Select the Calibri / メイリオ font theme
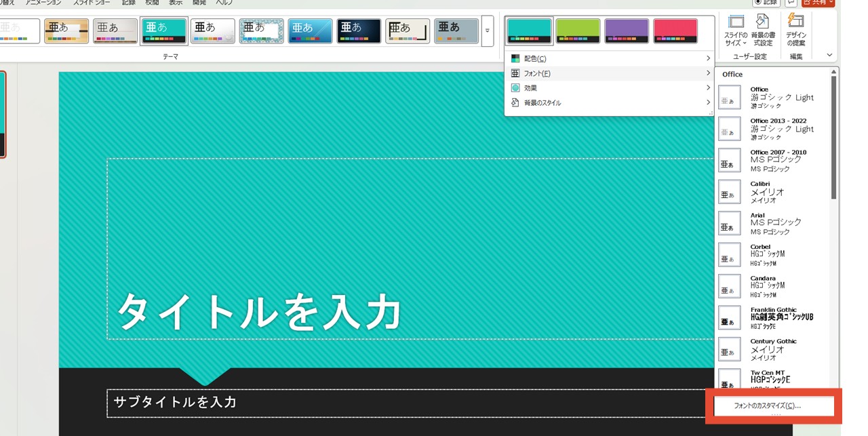Viewport: 868px width, 436px height. pyautogui.click(x=773, y=192)
